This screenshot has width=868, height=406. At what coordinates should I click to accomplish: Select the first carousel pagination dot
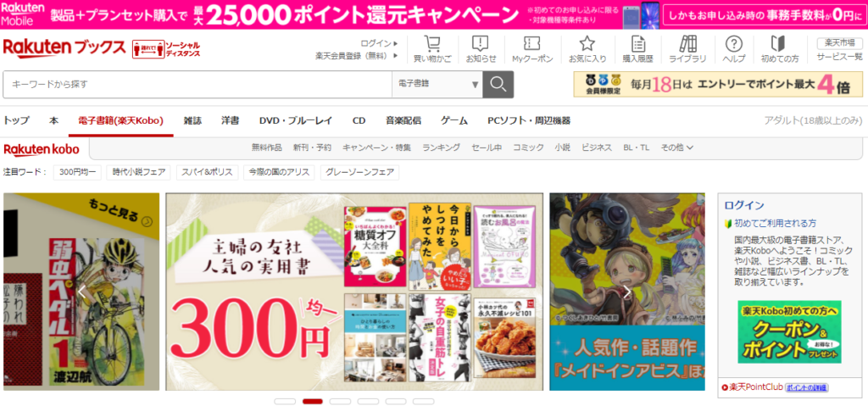pyautogui.click(x=285, y=402)
